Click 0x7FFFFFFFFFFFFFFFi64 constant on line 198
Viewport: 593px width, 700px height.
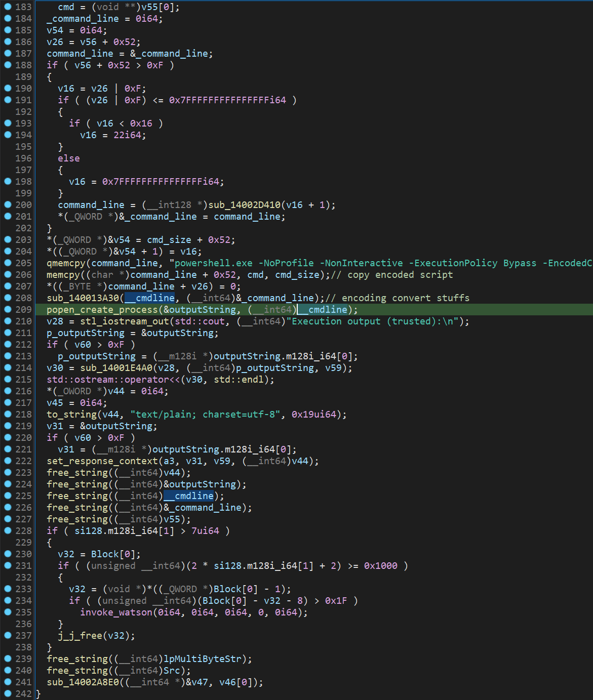click(x=161, y=182)
